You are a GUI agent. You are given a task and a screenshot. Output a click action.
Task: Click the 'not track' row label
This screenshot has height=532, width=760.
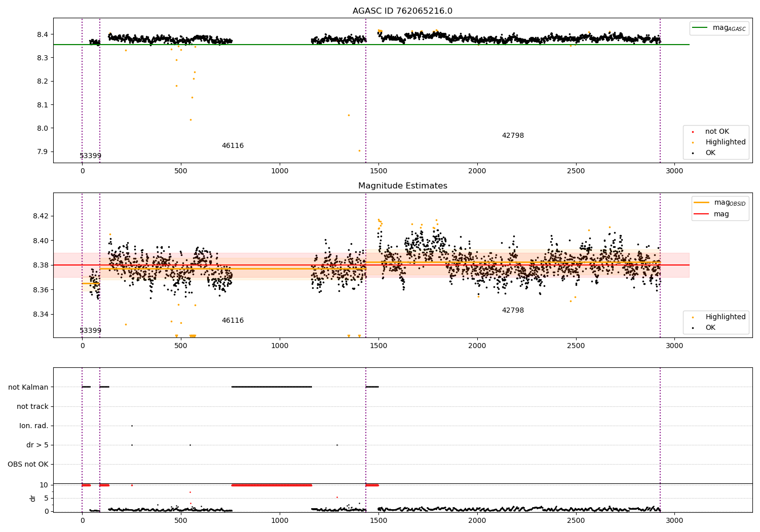coord(32,407)
